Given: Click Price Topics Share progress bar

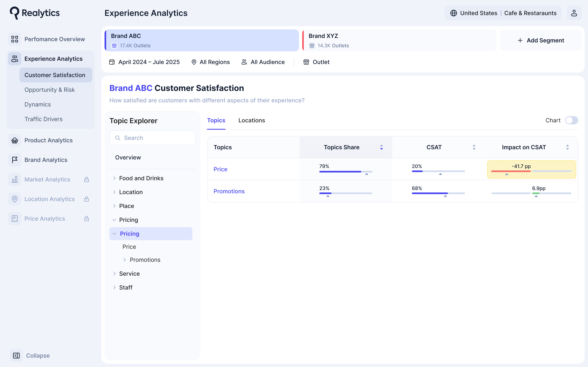Looking at the screenshot, I should [345, 172].
